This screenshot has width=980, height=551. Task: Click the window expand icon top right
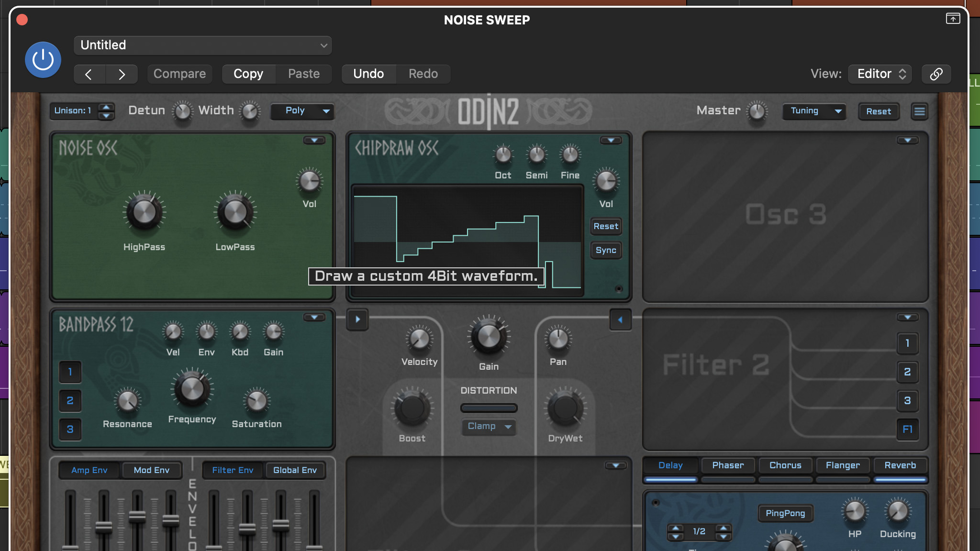(953, 18)
